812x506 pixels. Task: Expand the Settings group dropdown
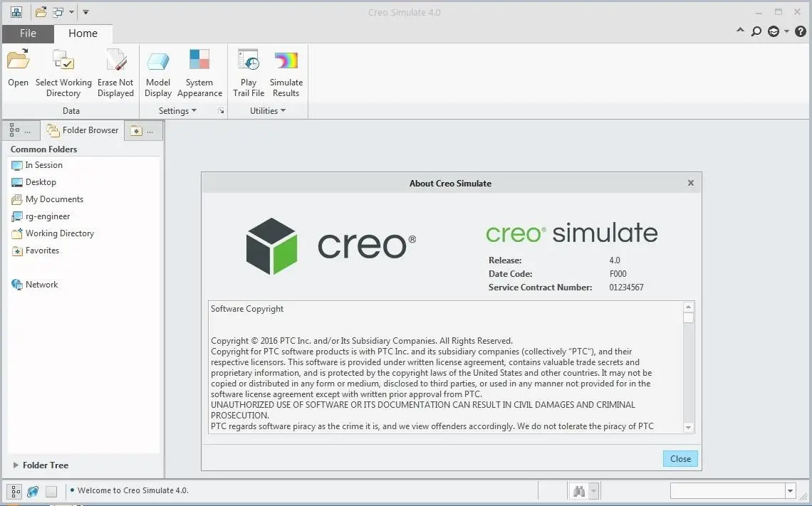pyautogui.click(x=177, y=111)
